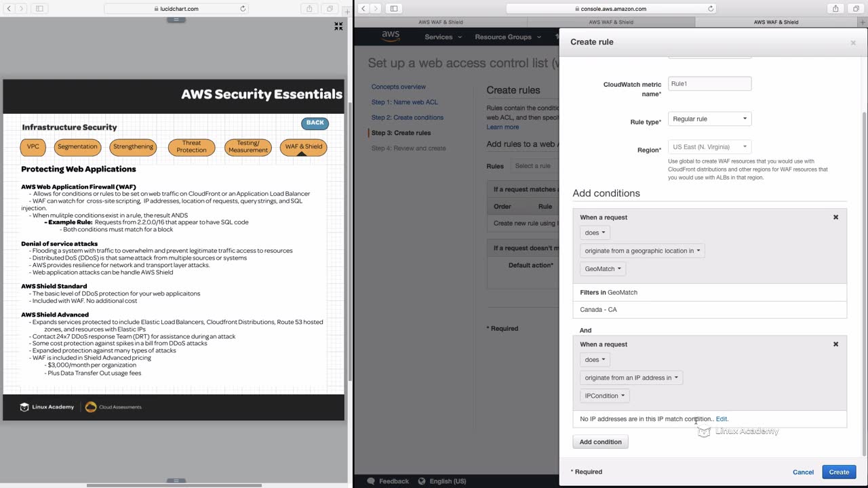Go back in the Lucidchart Safari window
The image size is (868, 488).
coord(9,9)
